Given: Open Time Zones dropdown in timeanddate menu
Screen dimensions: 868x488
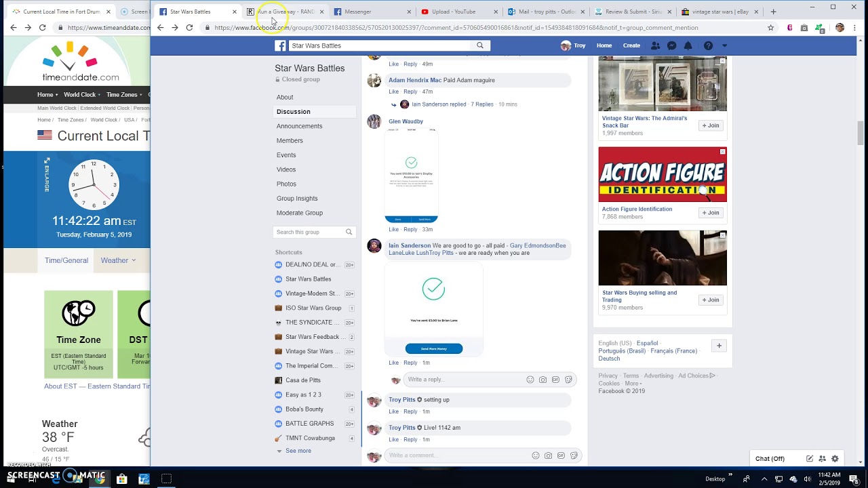Looking at the screenshot, I should 125,95.
